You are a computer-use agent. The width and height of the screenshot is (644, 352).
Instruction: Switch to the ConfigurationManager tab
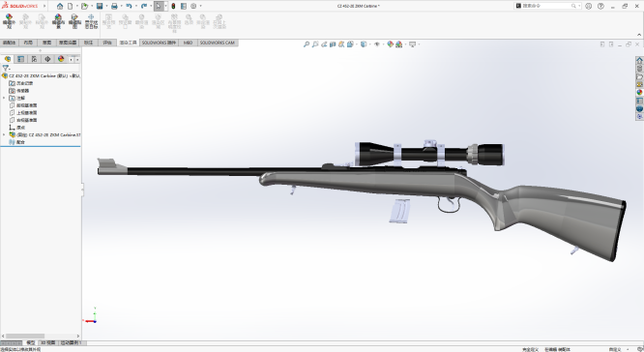click(34, 59)
